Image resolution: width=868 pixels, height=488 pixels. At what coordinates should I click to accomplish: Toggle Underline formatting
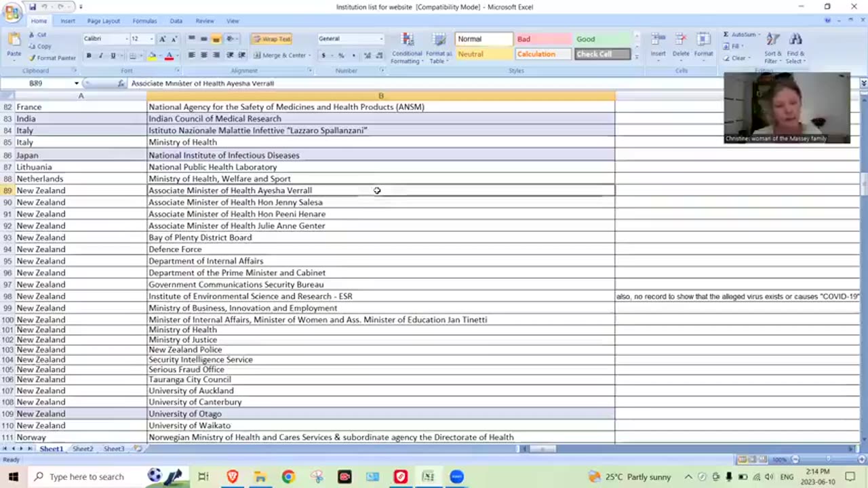click(113, 56)
